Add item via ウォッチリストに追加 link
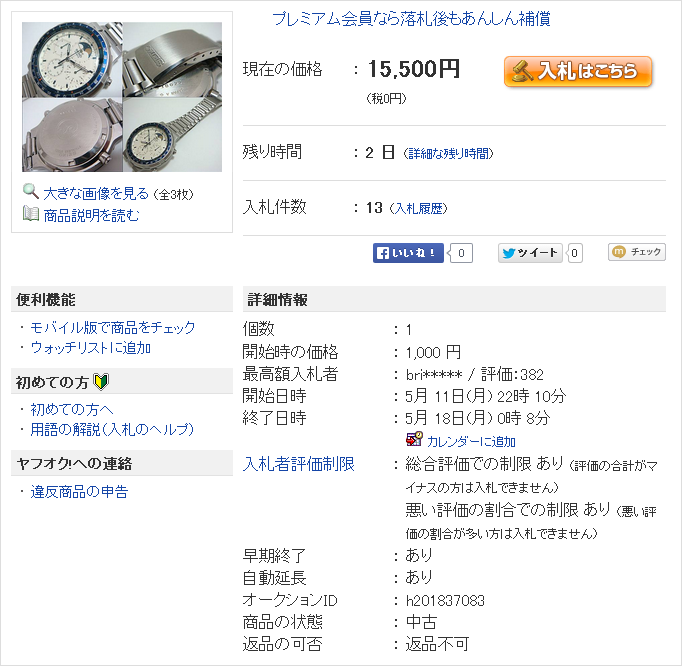The height and width of the screenshot is (667, 684). (x=90, y=348)
